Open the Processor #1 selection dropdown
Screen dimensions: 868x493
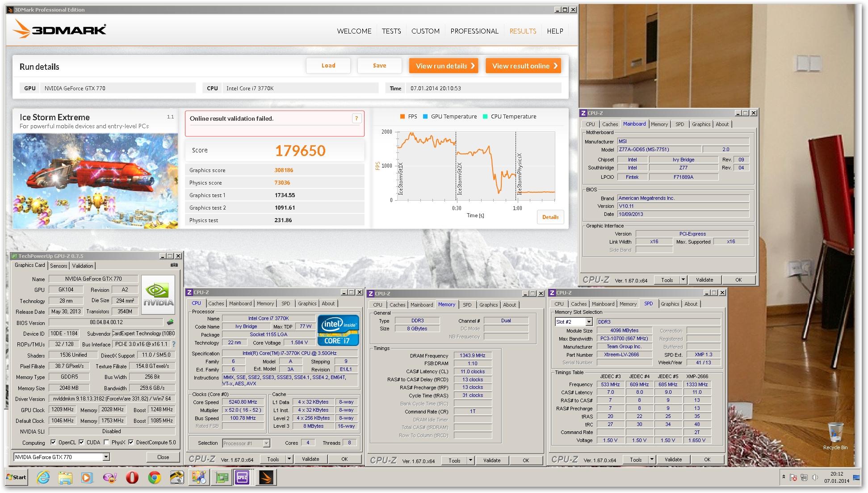click(266, 443)
